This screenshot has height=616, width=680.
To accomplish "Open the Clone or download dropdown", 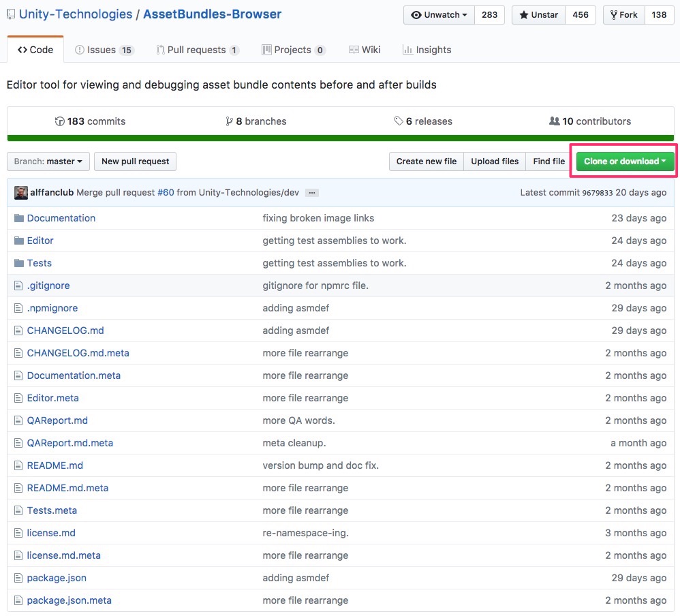I will pos(622,161).
